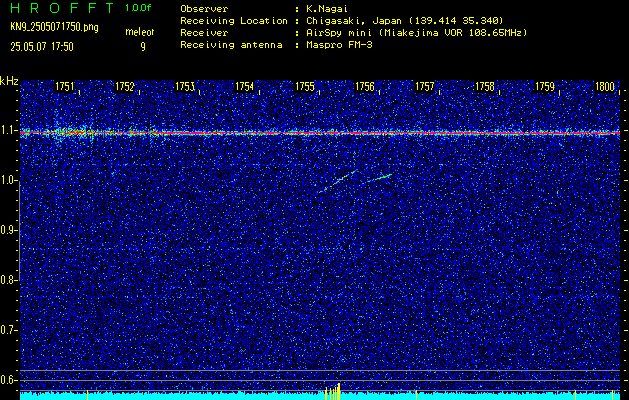Image resolution: width=629 pixels, height=400 pixels.
Task: Click the 1759 time marker
Action: (x=545, y=86)
